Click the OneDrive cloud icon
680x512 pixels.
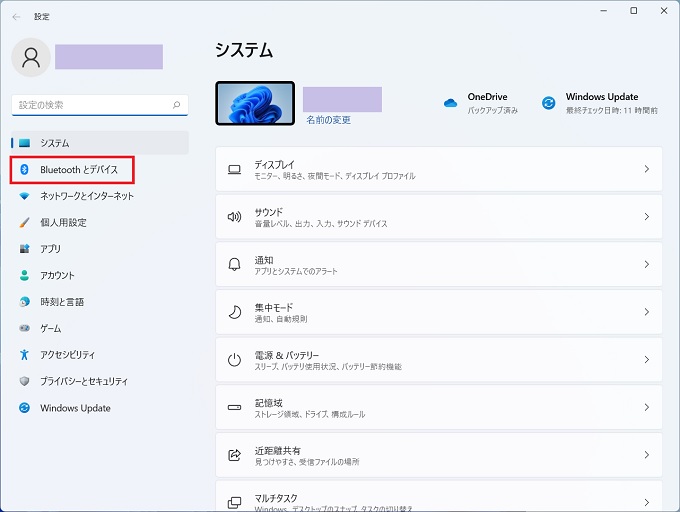450,103
